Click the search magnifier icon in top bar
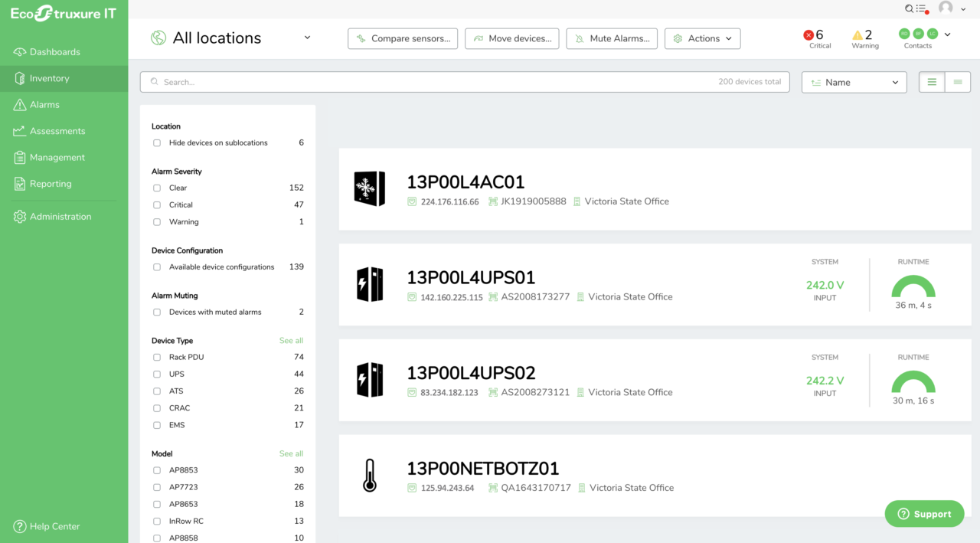The height and width of the screenshot is (543, 980). (x=909, y=8)
